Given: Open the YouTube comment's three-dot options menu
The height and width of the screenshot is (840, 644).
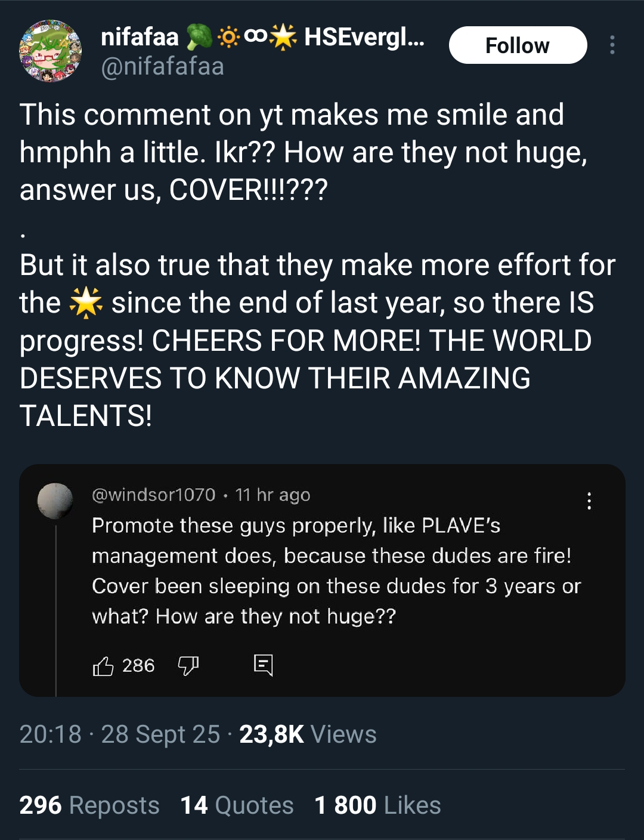Looking at the screenshot, I should (589, 501).
